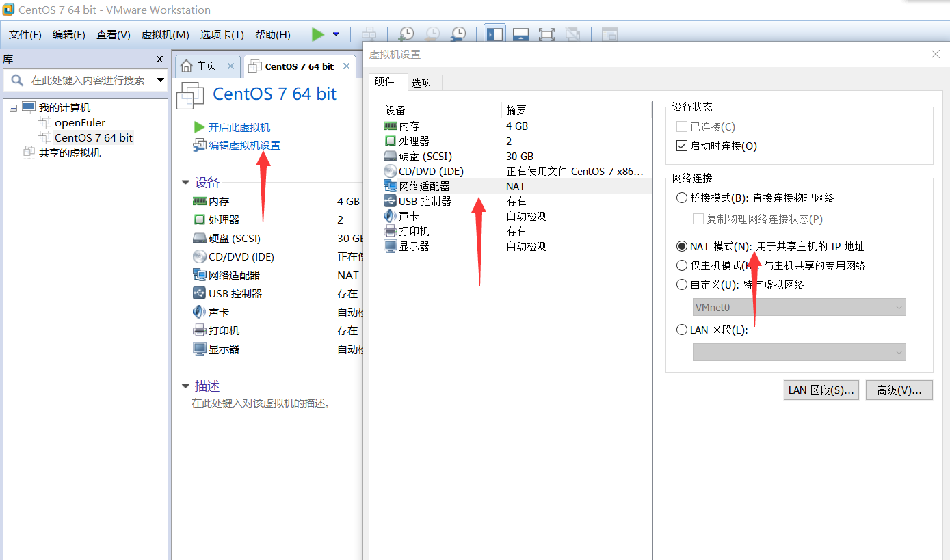Click the console view icon at toolbar end
This screenshot has width=950, height=560.
[x=609, y=34]
